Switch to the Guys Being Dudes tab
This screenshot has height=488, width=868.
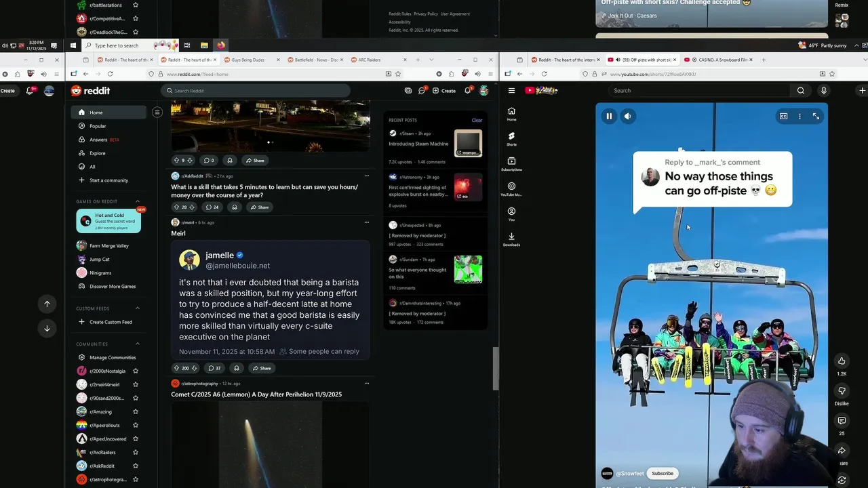(x=250, y=60)
